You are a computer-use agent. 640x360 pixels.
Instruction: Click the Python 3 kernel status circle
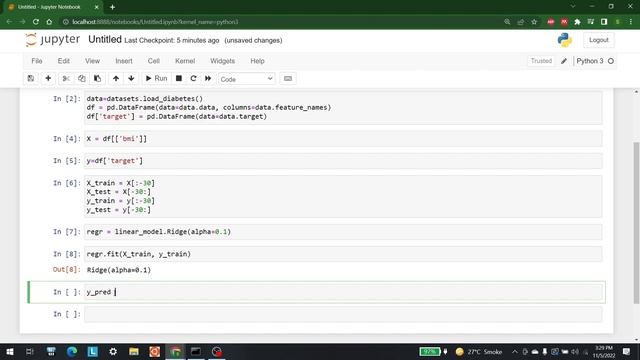tap(611, 61)
